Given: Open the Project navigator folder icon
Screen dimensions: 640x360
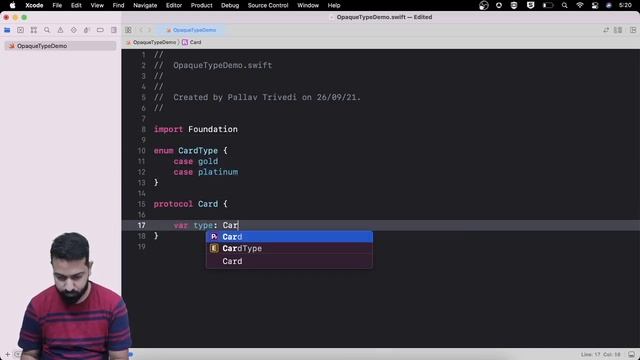Looking at the screenshot, I should [x=7, y=30].
